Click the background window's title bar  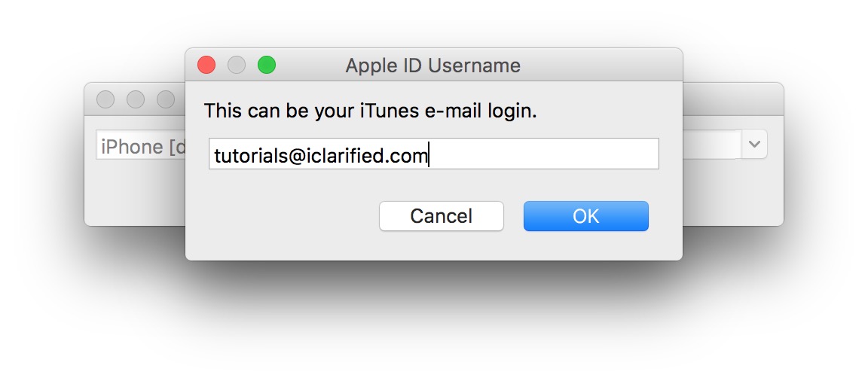click(x=731, y=99)
